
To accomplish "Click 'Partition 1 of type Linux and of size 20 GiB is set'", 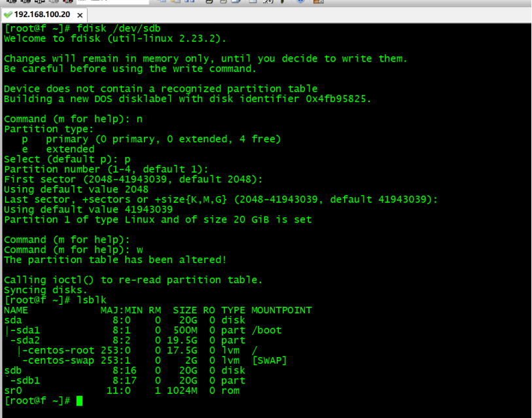I will point(158,220).
